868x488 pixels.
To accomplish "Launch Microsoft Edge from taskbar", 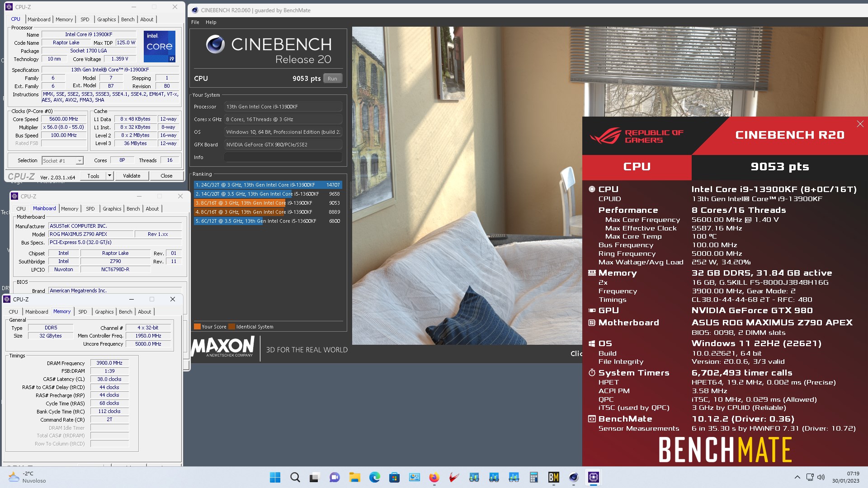I will 374,477.
